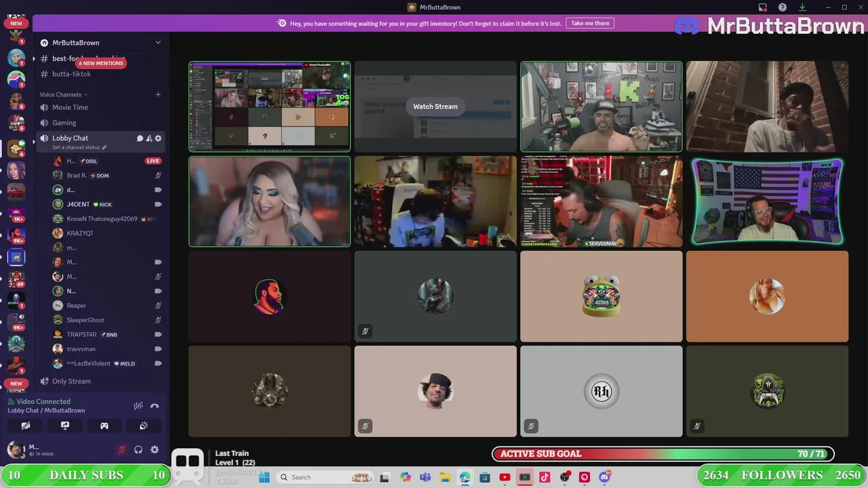Image resolution: width=868 pixels, height=488 pixels.
Task: Open Discord help question mark icon
Action: tap(783, 7)
